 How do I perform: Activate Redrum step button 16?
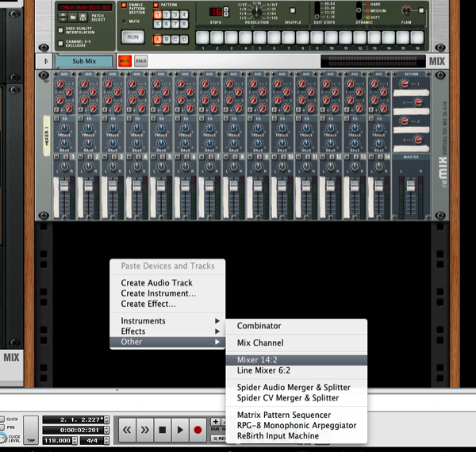click(417, 37)
